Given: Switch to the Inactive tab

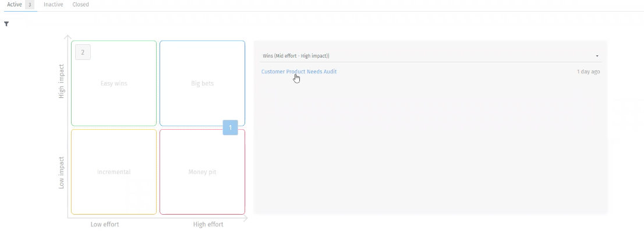Looking at the screenshot, I should pyautogui.click(x=54, y=5).
